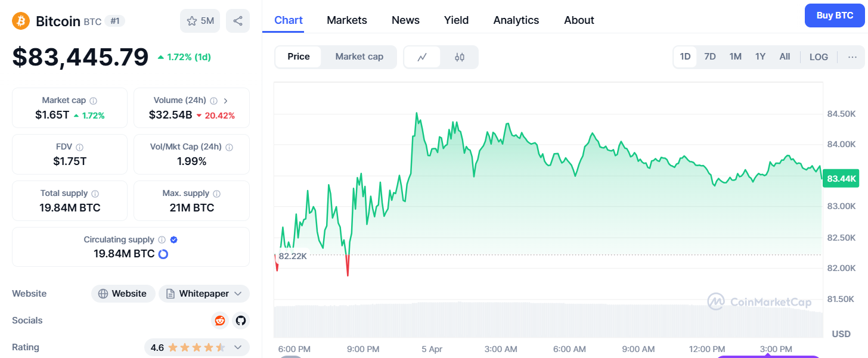Open Market cap info icon
This screenshot has width=868, height=358.
[x=94, y=101]
